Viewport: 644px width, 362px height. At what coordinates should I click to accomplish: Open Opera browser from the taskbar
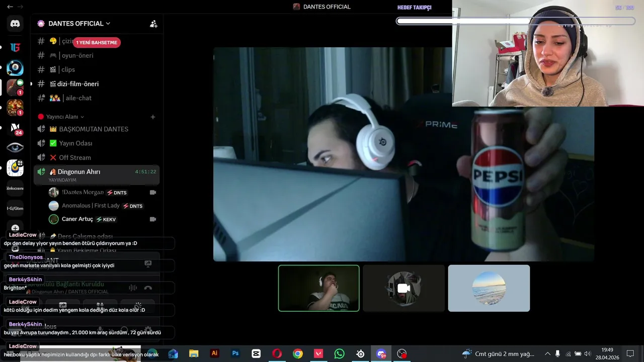(277, 353)
